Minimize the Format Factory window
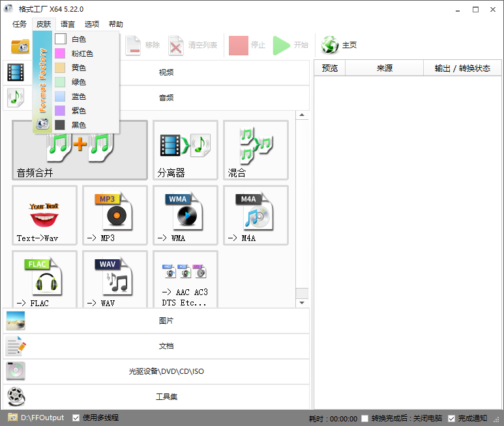 pos(458,10)
